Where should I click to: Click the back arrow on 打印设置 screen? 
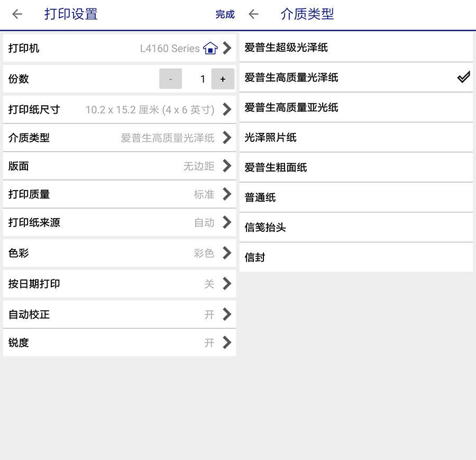(x=16, y=14)
